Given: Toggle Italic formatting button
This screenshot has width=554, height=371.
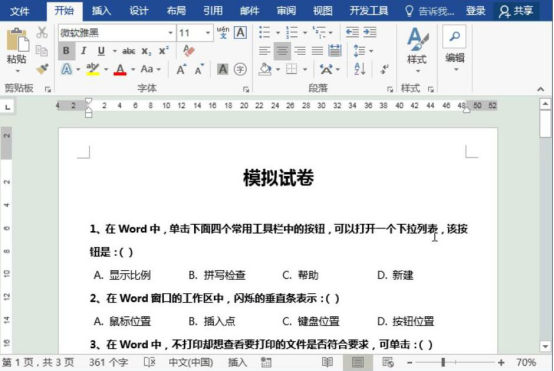Looking at the screenshot, I should click(83, 51).
